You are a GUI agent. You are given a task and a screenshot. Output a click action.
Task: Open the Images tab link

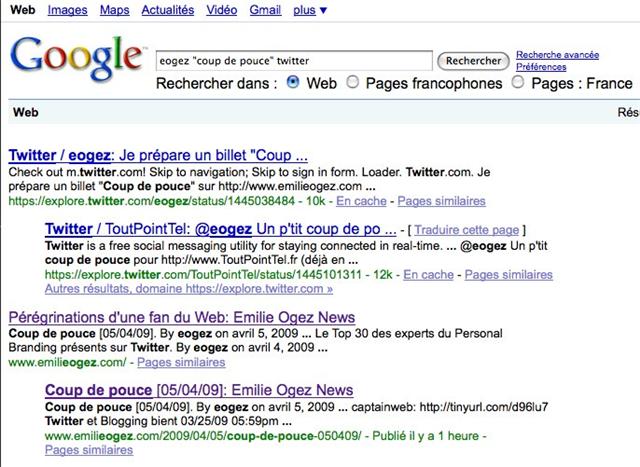67,10
